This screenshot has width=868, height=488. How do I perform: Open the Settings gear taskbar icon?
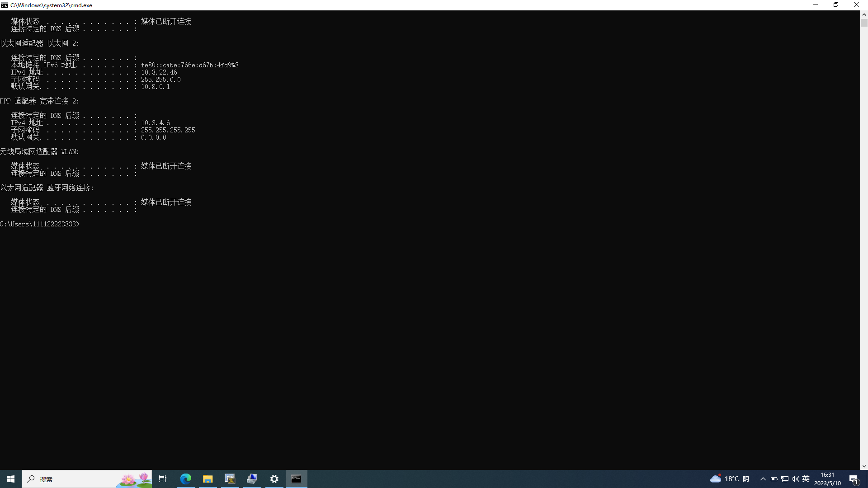click(x=274, y=479)
